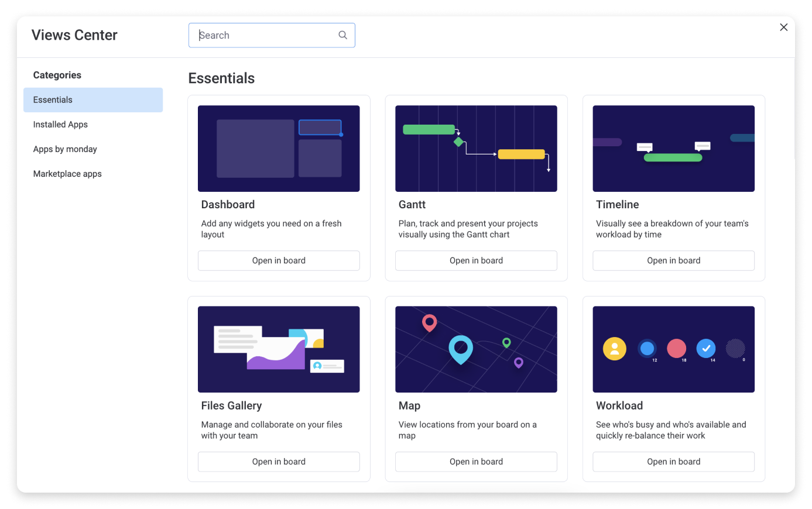Click the Files Gallery preview image

[x=279, y=349]
